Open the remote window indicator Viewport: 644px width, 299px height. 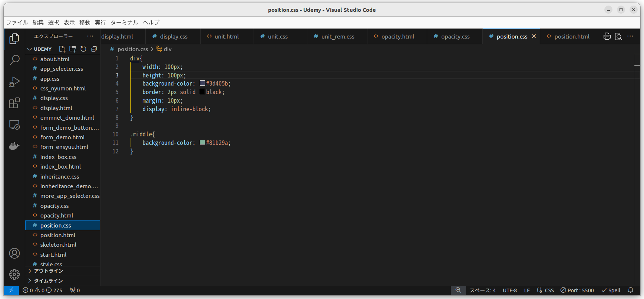tap(11, 290)
